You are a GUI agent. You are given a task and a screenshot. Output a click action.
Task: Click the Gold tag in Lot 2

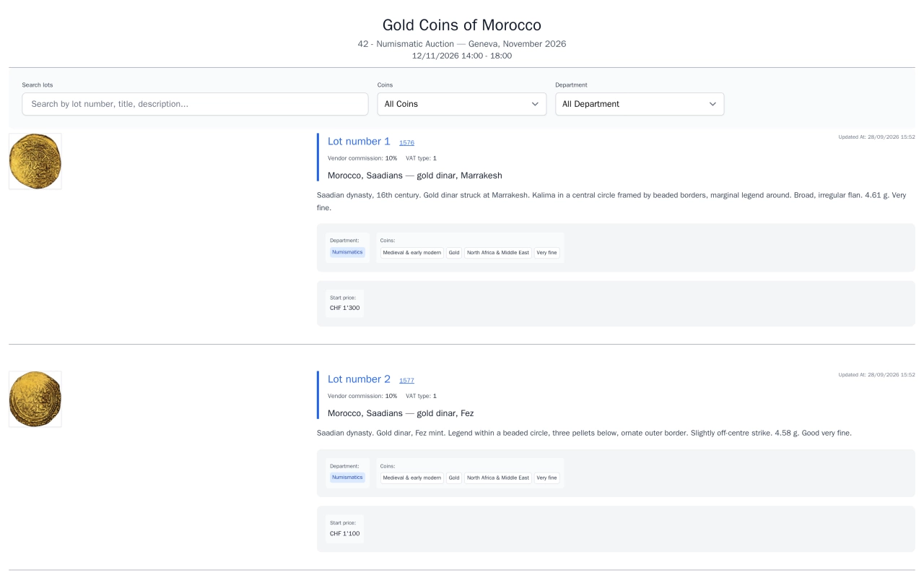point(454,478)
